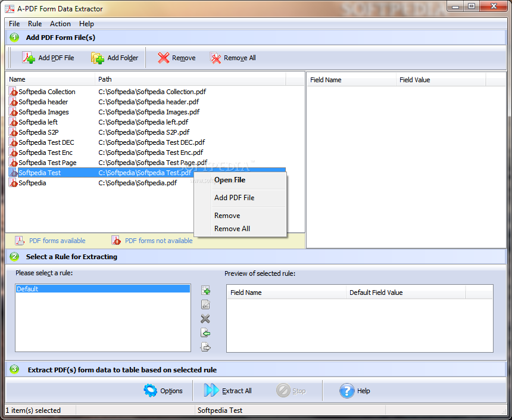Open the Help menu
Viewport: 512px width, 420px height.
click(86, 24)
